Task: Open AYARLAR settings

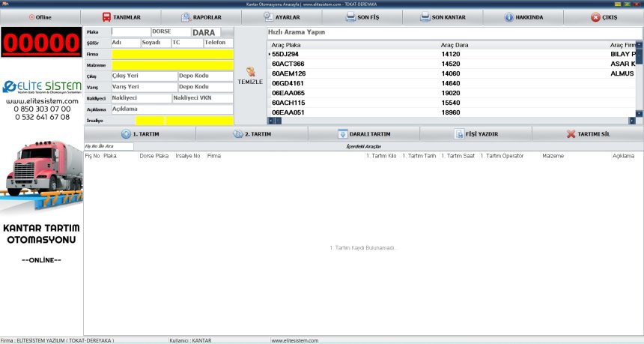Action: (x=282, y=16)
